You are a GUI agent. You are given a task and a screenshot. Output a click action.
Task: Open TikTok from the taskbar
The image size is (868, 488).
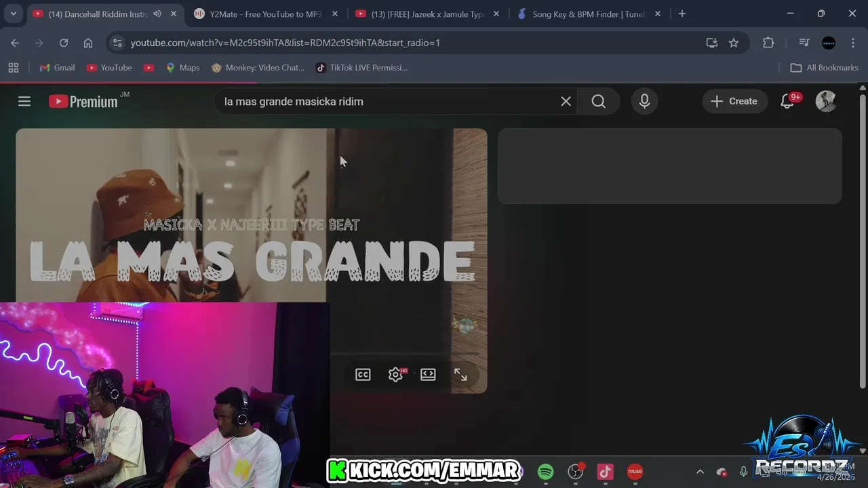(x=605, y=472)
